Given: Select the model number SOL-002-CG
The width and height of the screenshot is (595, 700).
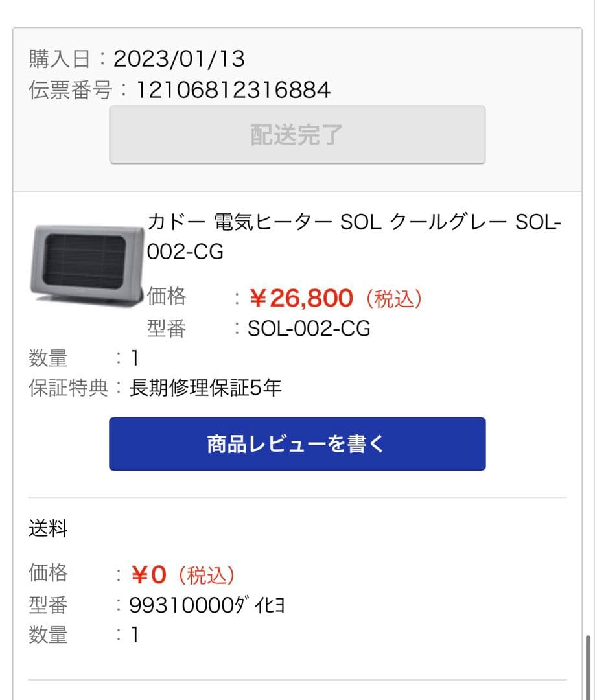Looking at the screenshot, I should (310, 329).
